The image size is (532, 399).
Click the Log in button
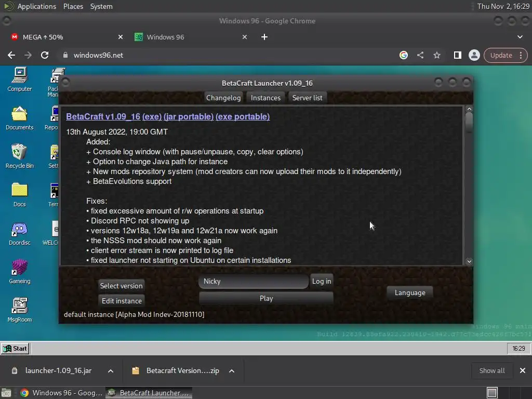coord(322,281)
